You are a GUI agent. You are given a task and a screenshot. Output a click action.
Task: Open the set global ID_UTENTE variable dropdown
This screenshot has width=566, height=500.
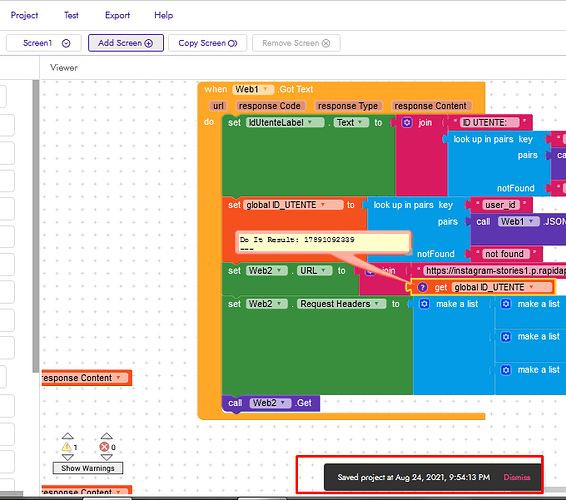coord(293,205)
